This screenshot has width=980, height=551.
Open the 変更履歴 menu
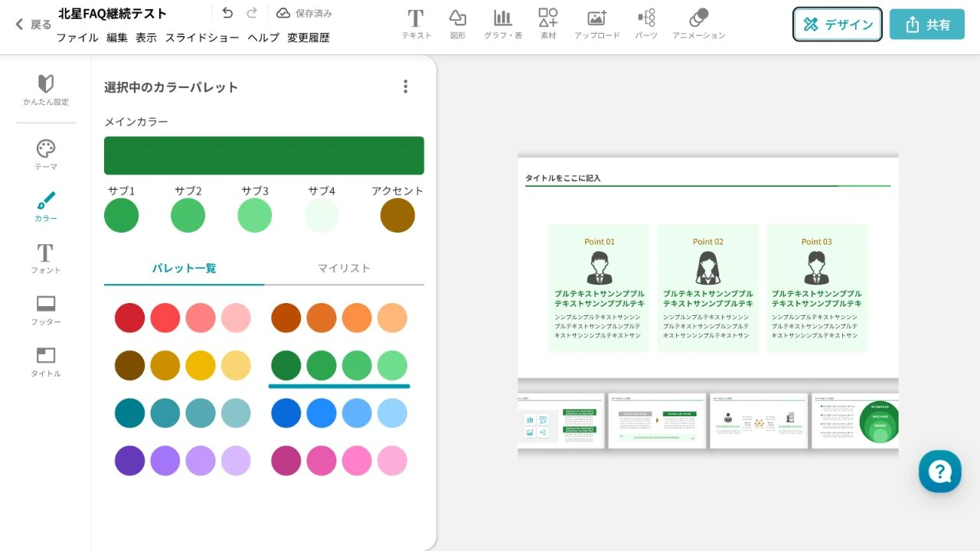pos(309,37)
